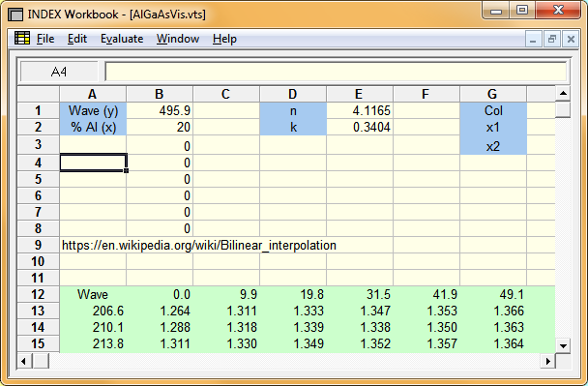Click the cell containing 20

click(x=160, y=127)
